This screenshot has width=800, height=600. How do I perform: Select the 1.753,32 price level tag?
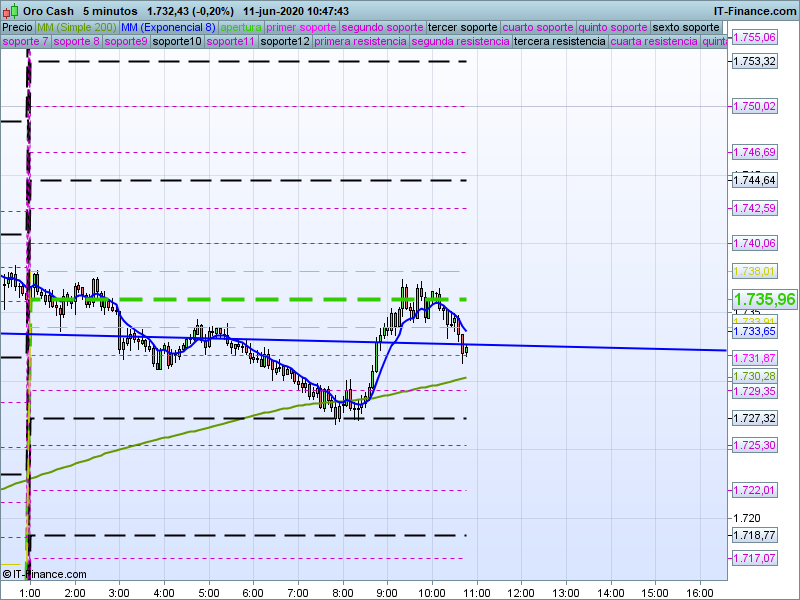coord(754,62)
